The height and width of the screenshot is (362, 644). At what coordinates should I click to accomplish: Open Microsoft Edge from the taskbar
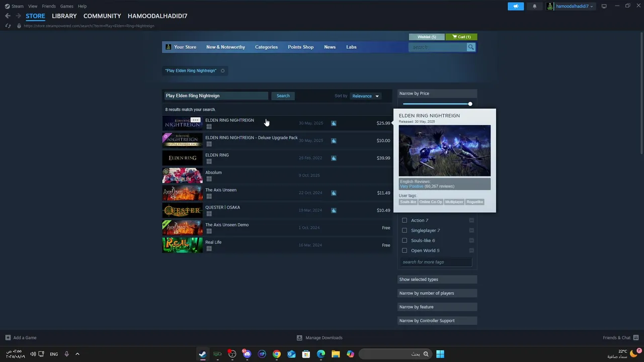[321, 354]
